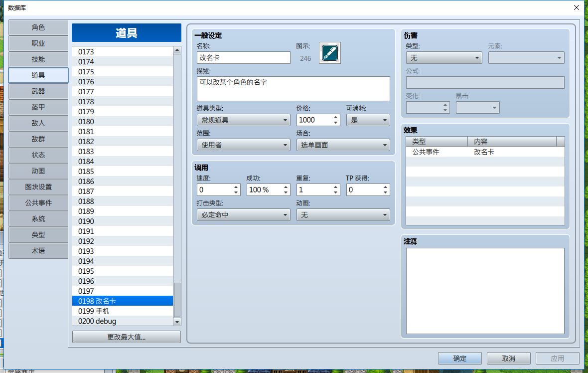Close the 数据库 window
The height and width of the screenshot is (373, 588).
click(577, 7)
